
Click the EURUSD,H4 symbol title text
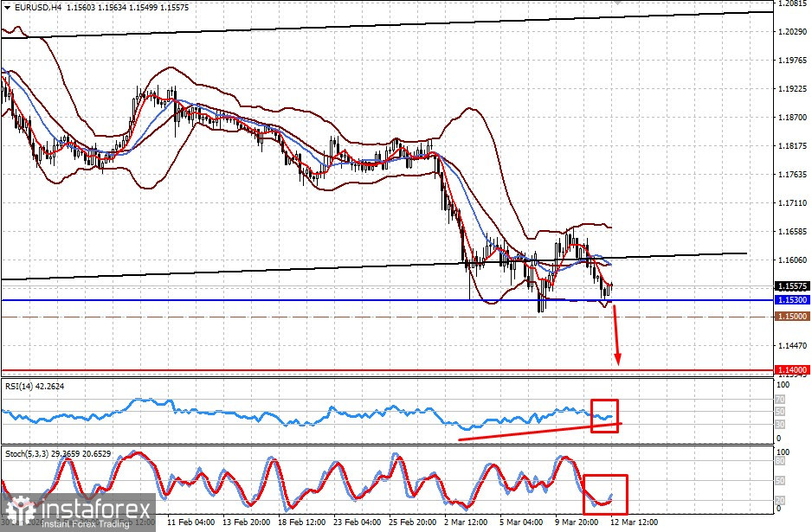point(37,8)
